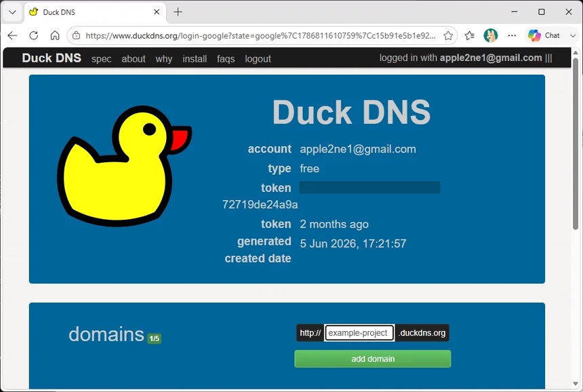Screen dimensions: 583x392
Task: Log out of Duck DNS
Action: click(258, 59)
